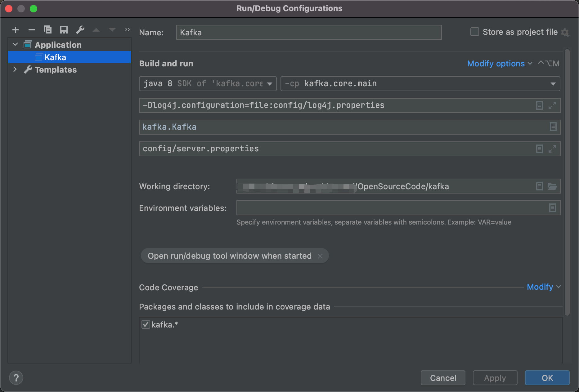Open settings gear next to Store as project file
Screen dimensions: 579x392
[x=565, y=32]
